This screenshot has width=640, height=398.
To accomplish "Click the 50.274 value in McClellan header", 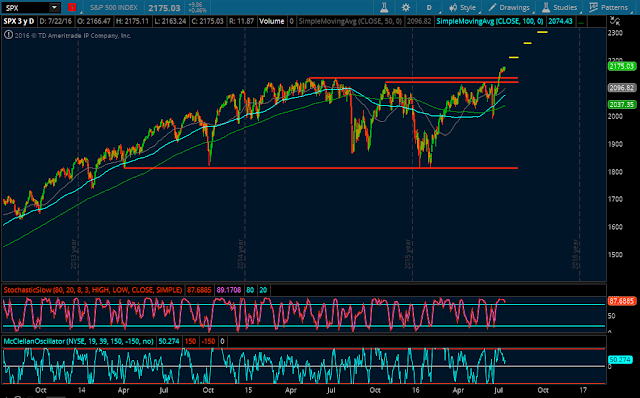I will pyautogui.click(x=169, y=341).
